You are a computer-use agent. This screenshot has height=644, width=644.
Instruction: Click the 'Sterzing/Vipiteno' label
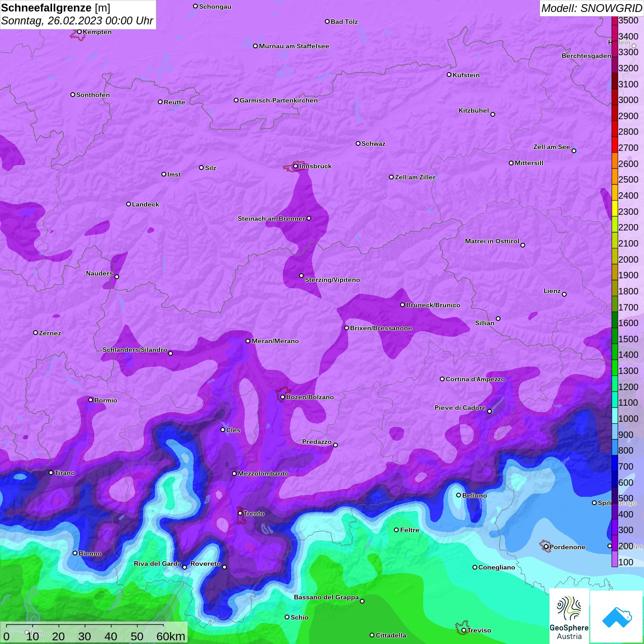(x=333, y=280)
